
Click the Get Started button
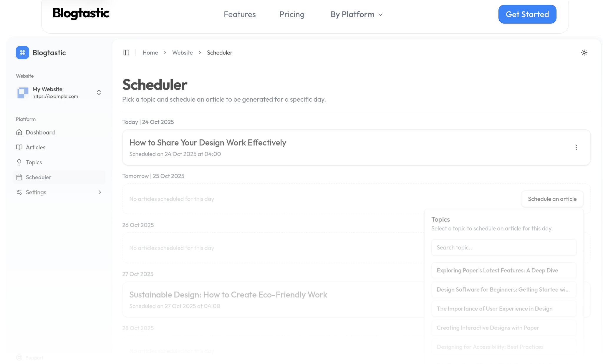click(527, 14)
